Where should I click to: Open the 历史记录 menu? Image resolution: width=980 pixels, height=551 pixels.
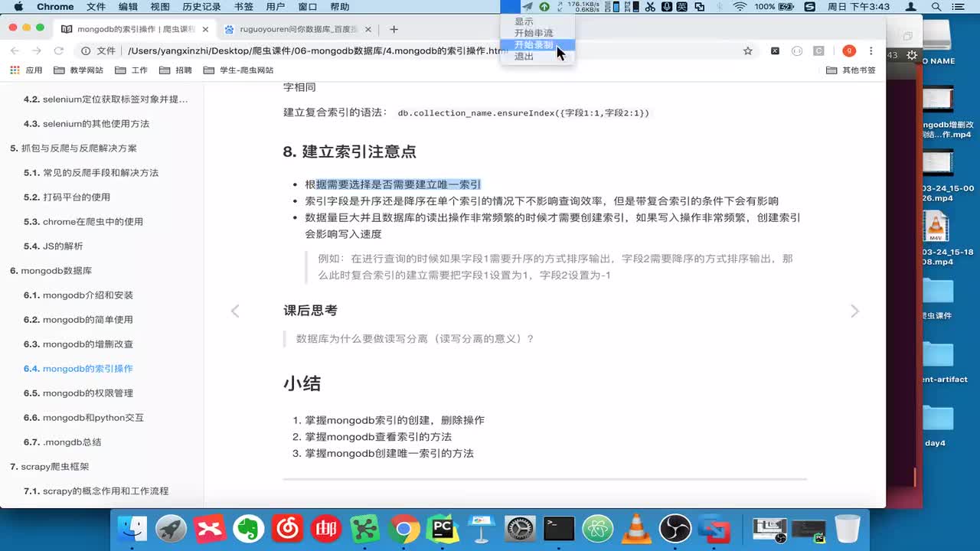(201, 7)
